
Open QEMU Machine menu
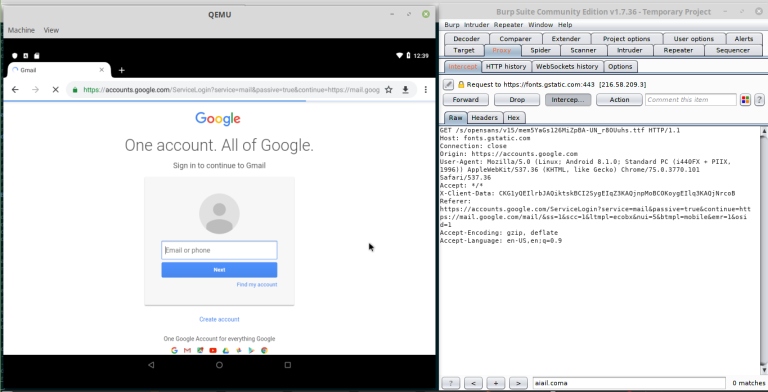click(x=21, y=30)
